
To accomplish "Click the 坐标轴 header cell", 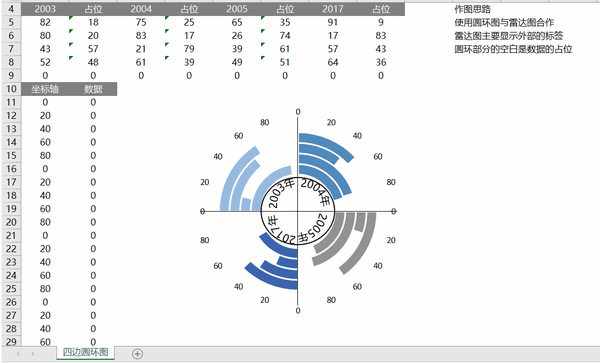I will pyautogui.click(x=45, y=89).
